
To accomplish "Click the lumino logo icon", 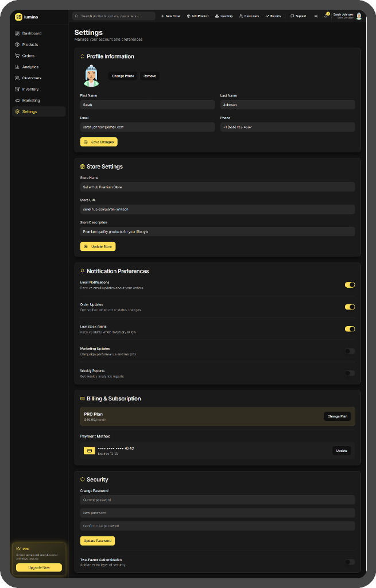I will [18, 17].
